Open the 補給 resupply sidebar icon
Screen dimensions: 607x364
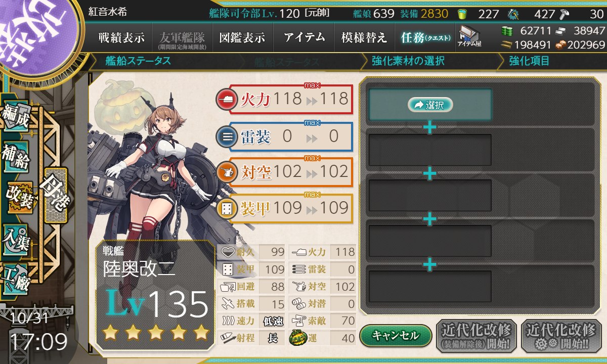15,158
